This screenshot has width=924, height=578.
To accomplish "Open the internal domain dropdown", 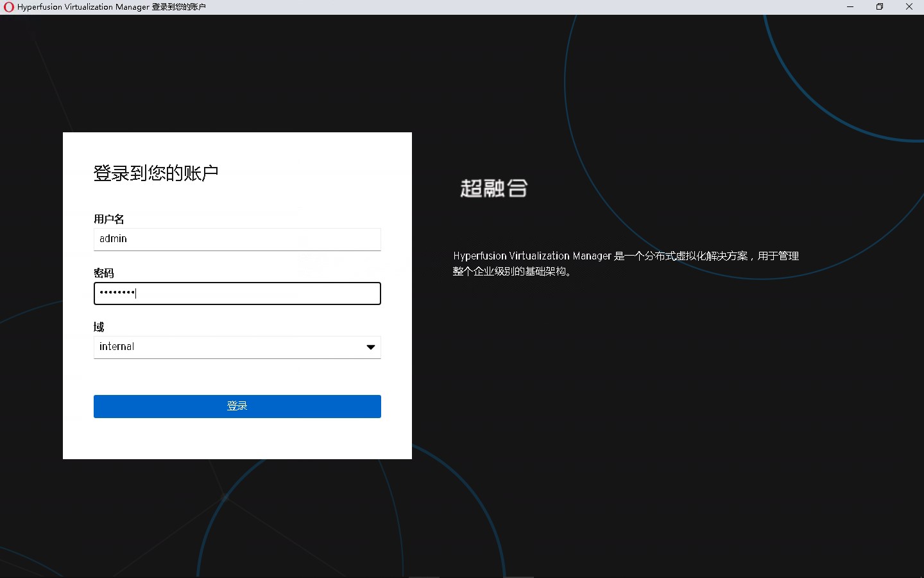I will (x=237, y=347).
